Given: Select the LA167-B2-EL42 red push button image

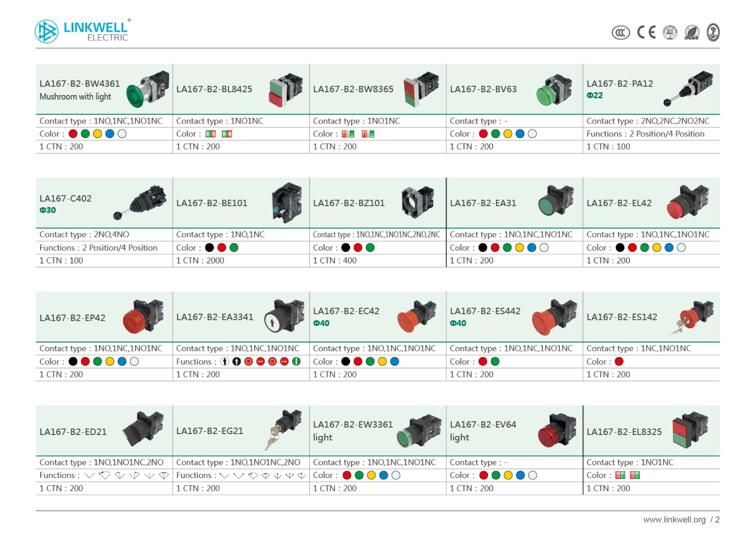Looking at the screenshot, I should (x=688, y=202).
